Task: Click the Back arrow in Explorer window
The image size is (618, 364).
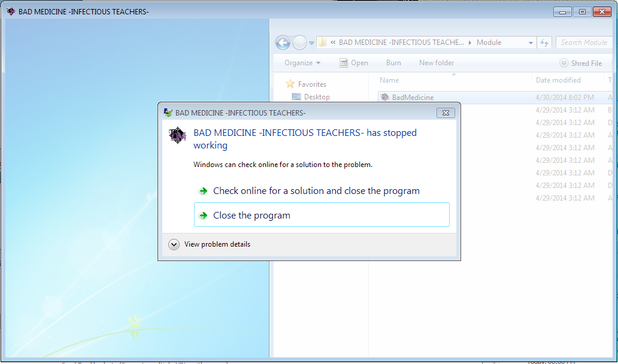Action: pos(283,43)
